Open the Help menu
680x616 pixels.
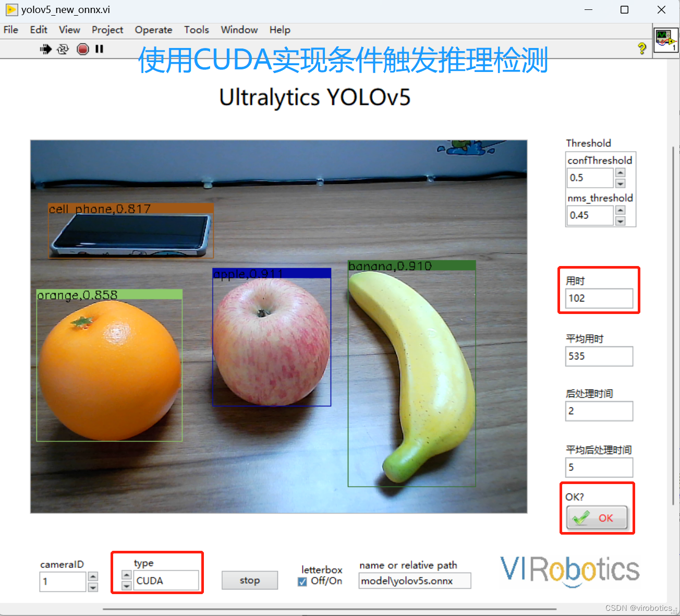[x=280, y=30]
